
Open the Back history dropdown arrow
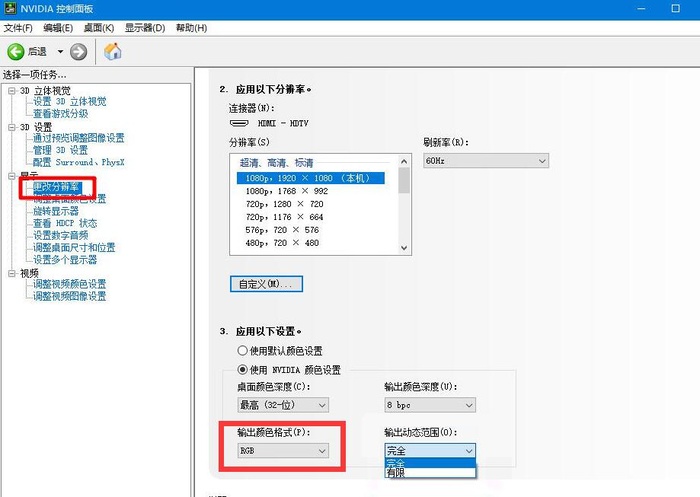click(x=60, y=52)
